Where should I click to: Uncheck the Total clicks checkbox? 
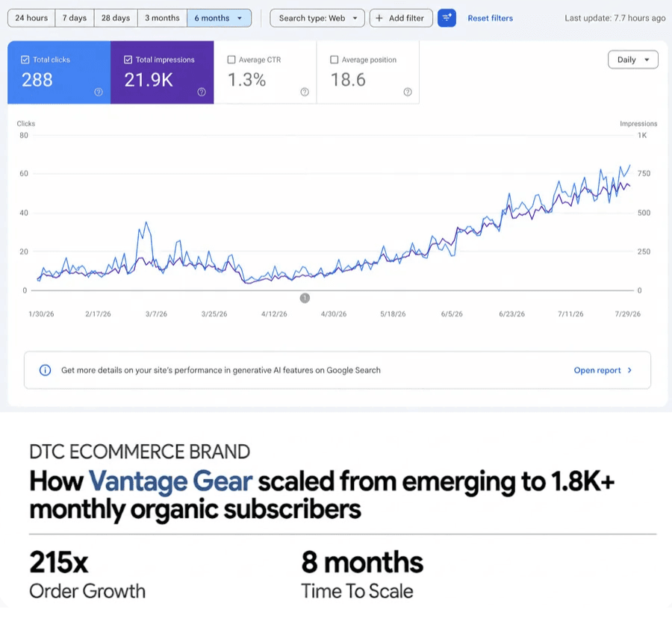coord(25,60)
